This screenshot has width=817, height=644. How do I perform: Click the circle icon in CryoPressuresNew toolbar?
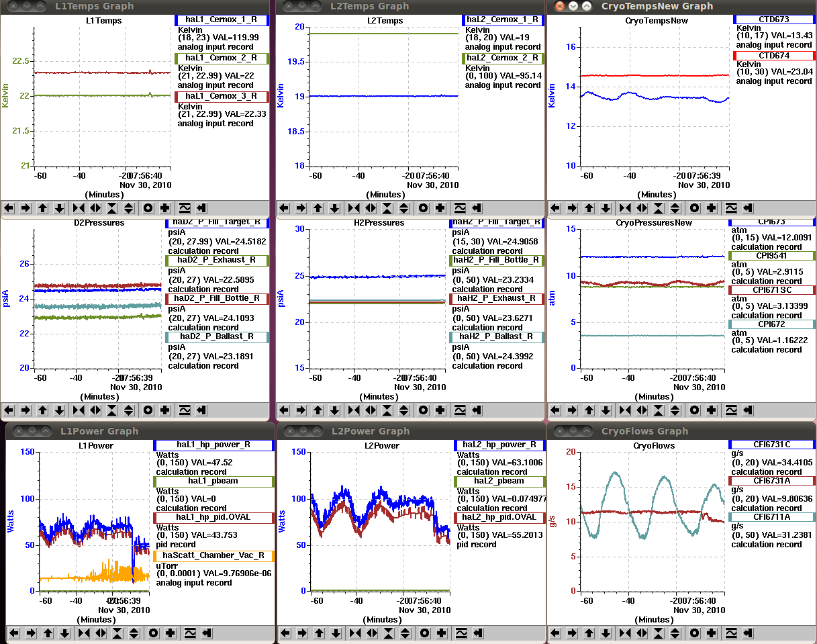695,410
